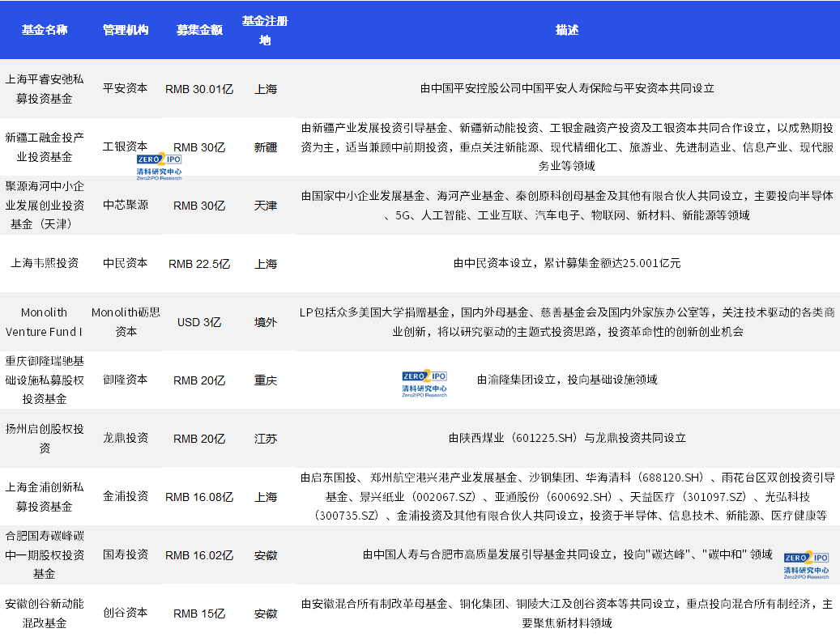Select manager cell 中芯聚源

(126, 205)
